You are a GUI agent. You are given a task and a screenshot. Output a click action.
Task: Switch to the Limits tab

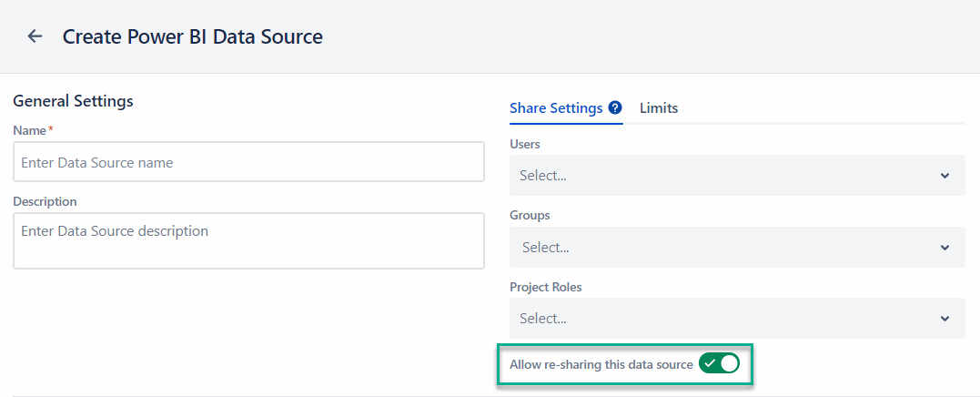[659, 107]
